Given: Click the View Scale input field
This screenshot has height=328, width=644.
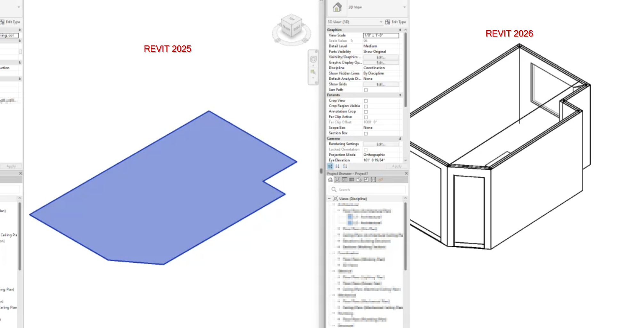Looking at the screenshot, I should 381,35.
